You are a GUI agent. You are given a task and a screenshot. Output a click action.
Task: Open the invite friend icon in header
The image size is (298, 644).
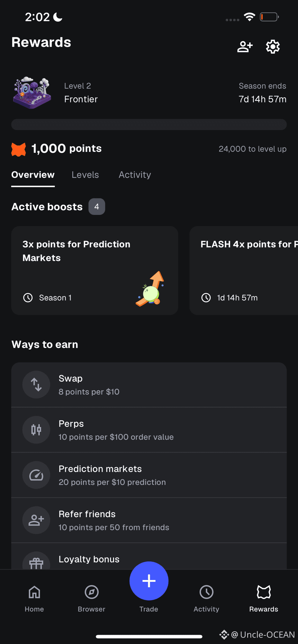click(x=245, y=47)
